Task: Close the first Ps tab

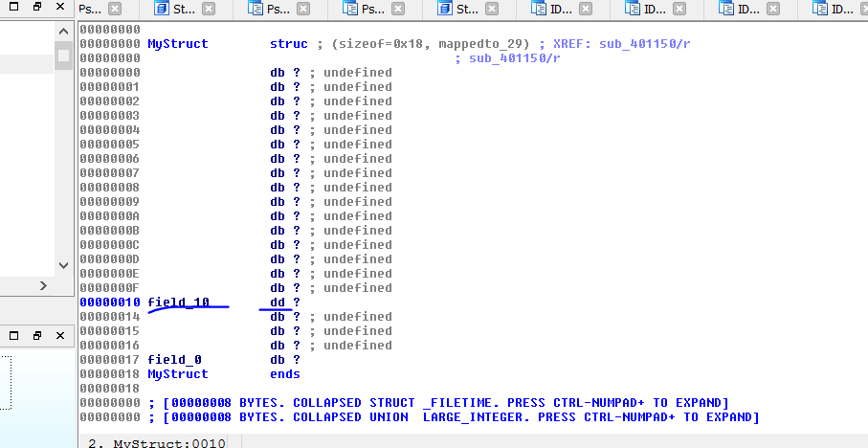Action: click(115, 10)
